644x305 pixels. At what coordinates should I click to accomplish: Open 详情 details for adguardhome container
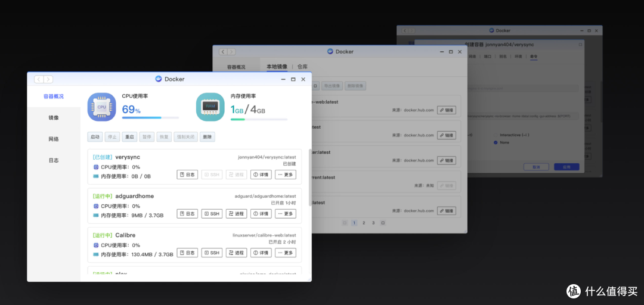261,213
